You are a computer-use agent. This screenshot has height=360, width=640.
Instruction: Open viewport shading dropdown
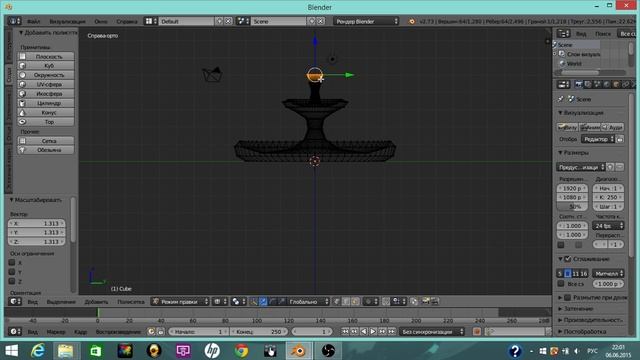[x=220, y=302]
